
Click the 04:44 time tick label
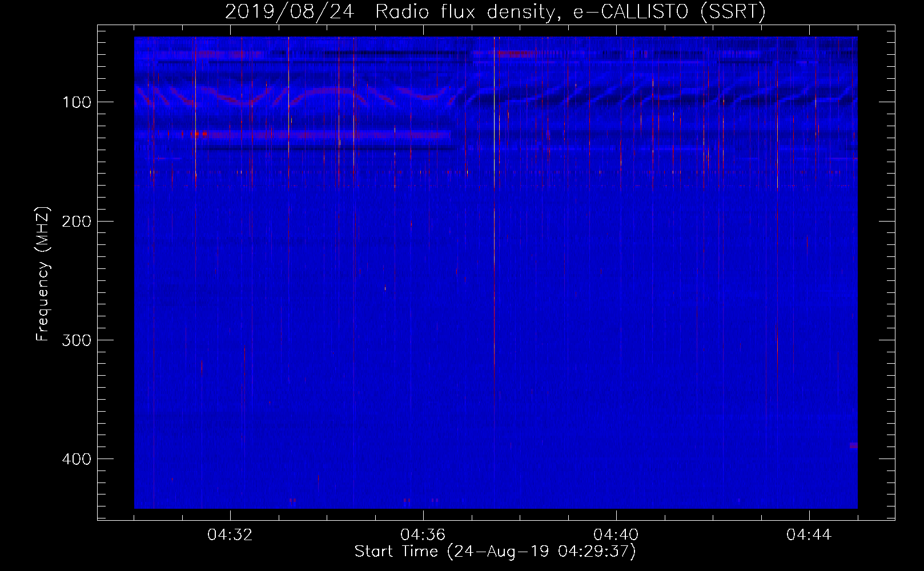coord(809,535)
